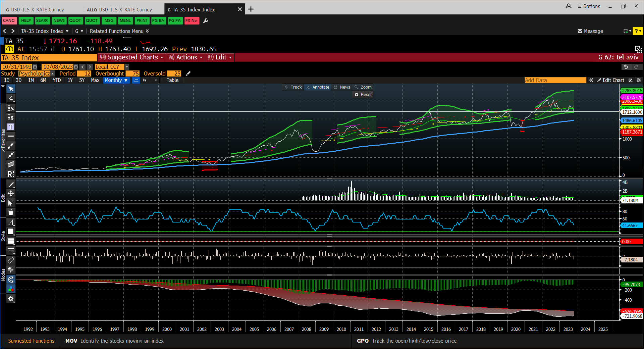Open the fill color swatch tool
The width and height of the screenshot is (644, 349).
[x=11, y=232]
